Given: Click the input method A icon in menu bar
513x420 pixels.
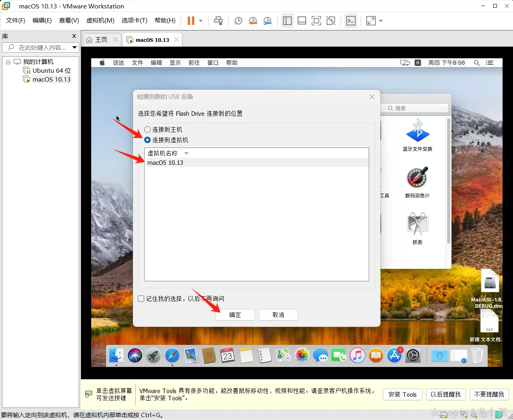Looking at the screenshot, I should pyautogui.click(x=418, y=63).
